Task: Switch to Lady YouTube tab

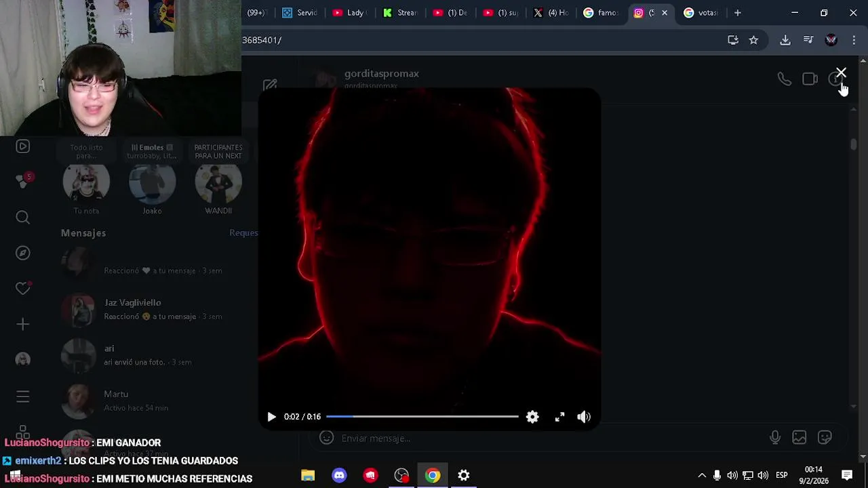Action: [349, 12]
